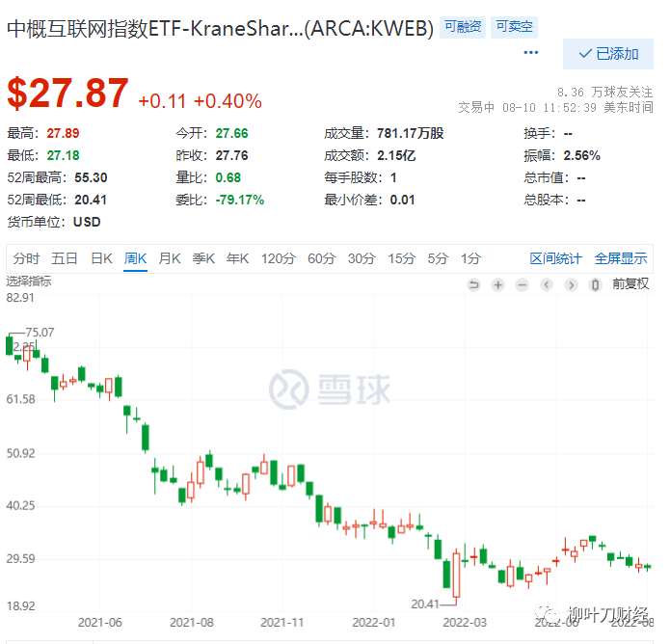Click the 20.41 low price marker on chart
The height and width of the screenshot is (644, 670).
(x=425, y=604)
